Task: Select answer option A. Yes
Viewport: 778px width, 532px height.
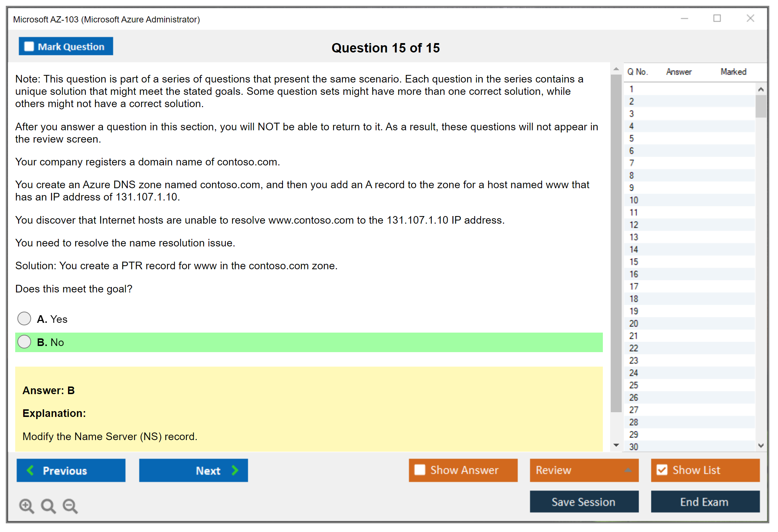Action: 24,318
